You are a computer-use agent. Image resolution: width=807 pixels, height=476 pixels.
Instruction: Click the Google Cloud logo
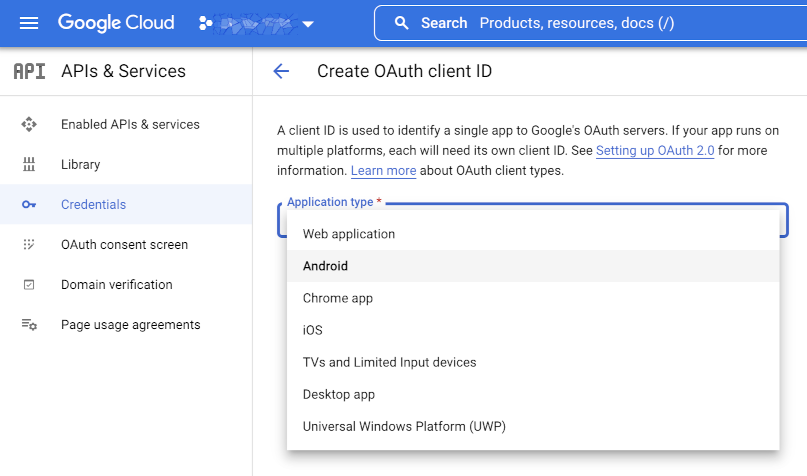pos(116,23)
